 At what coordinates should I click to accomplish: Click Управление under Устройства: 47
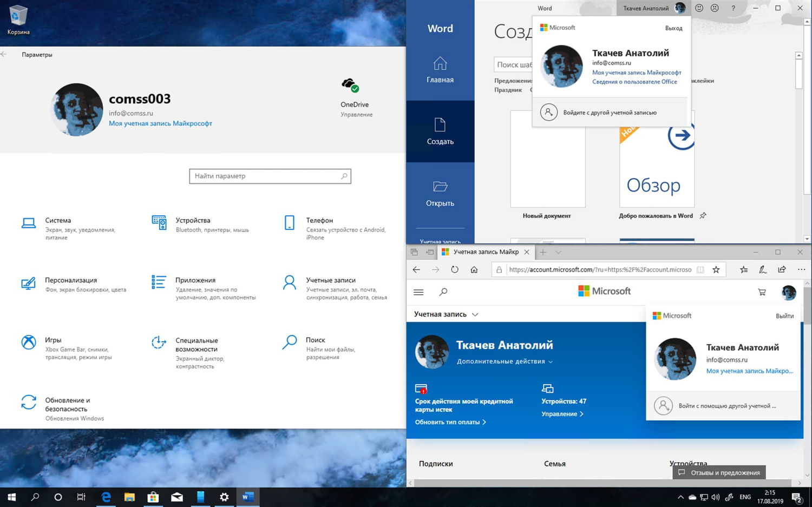click(562, 414)
